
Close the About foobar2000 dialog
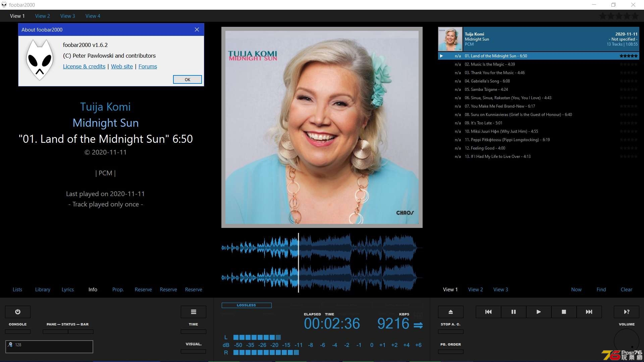(197, 29)
